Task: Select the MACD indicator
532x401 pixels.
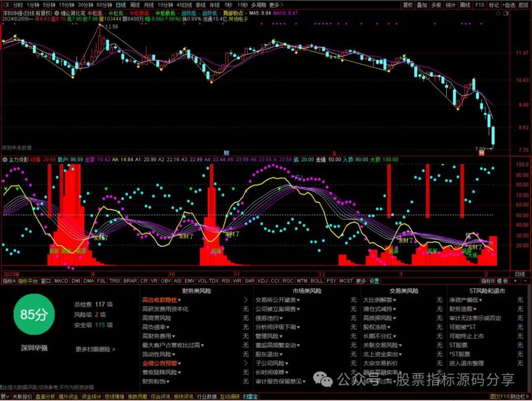Action: point(61,281)
